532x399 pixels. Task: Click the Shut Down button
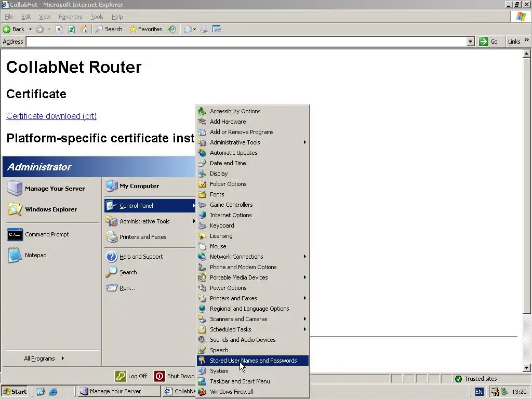click(175, 376)
